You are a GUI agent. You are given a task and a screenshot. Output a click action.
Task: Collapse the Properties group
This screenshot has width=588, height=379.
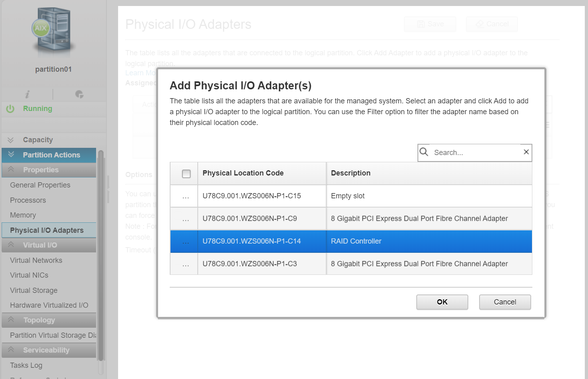point(49,170)
